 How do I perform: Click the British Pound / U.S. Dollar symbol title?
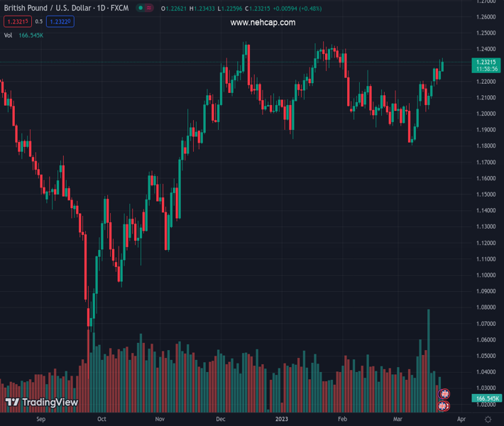click(66, 8)
